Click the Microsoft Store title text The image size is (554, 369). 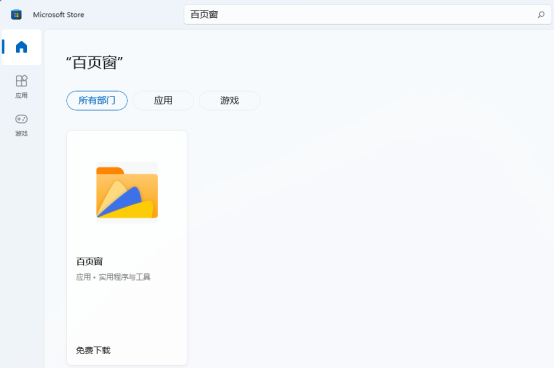click(58, 14)
